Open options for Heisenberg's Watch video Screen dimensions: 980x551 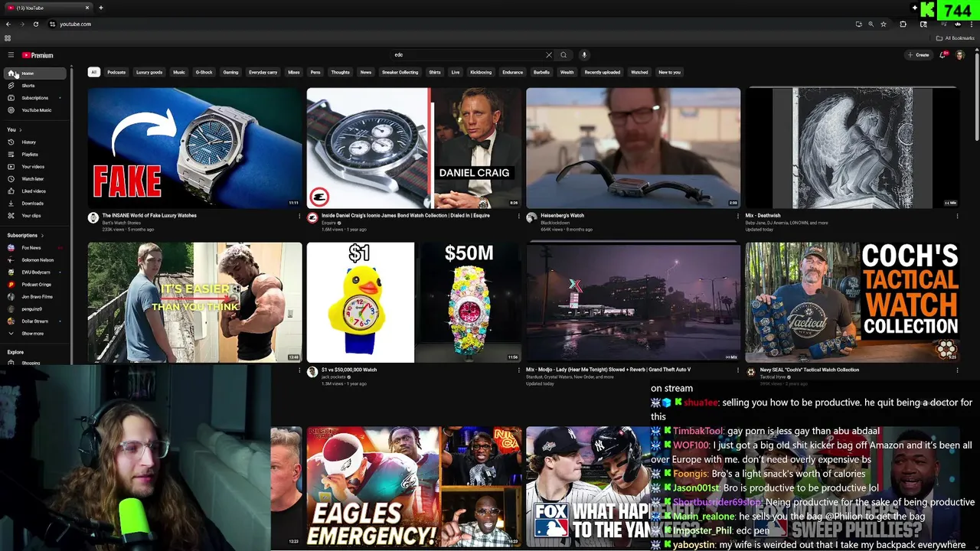(x=738, y=216)
